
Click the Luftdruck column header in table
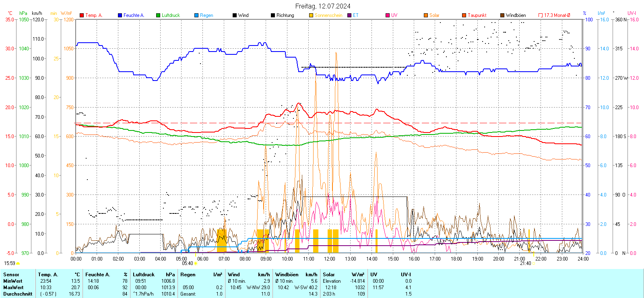[x=144, y=275]
